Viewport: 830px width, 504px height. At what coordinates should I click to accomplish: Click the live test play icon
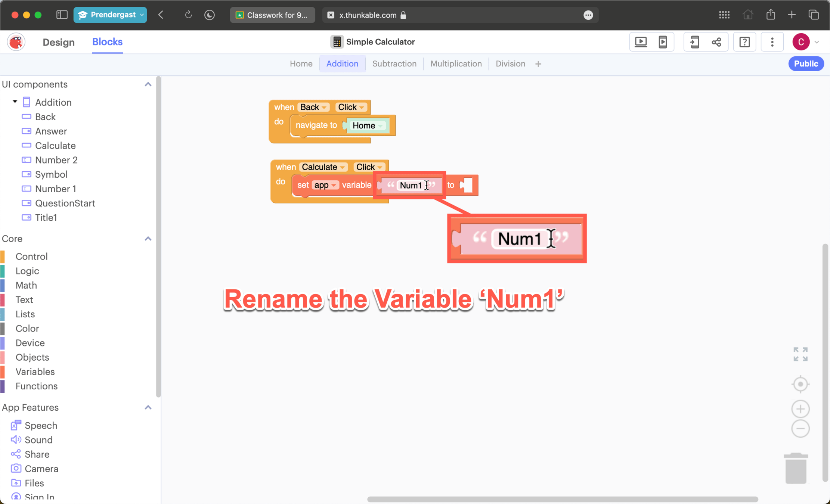click(x=641, y=42)
